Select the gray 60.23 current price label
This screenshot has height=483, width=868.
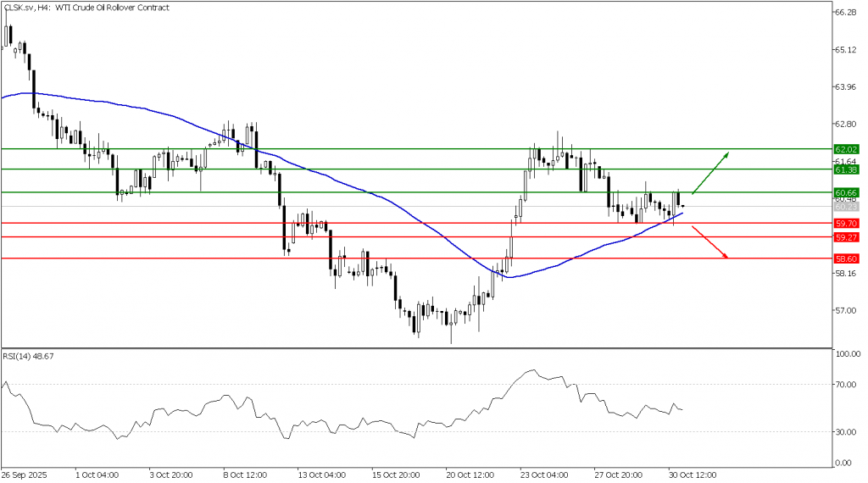pyautogui.click(x=846, y=207)
